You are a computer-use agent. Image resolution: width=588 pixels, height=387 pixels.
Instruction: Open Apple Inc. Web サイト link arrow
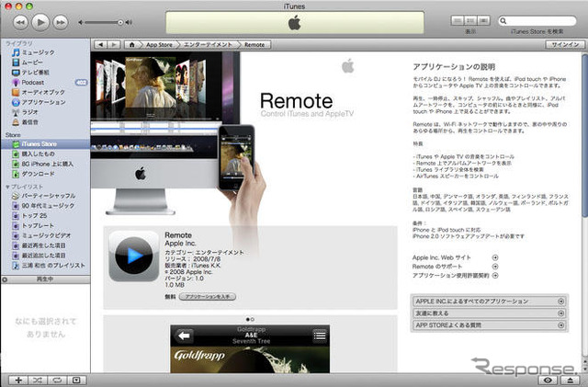495,257
